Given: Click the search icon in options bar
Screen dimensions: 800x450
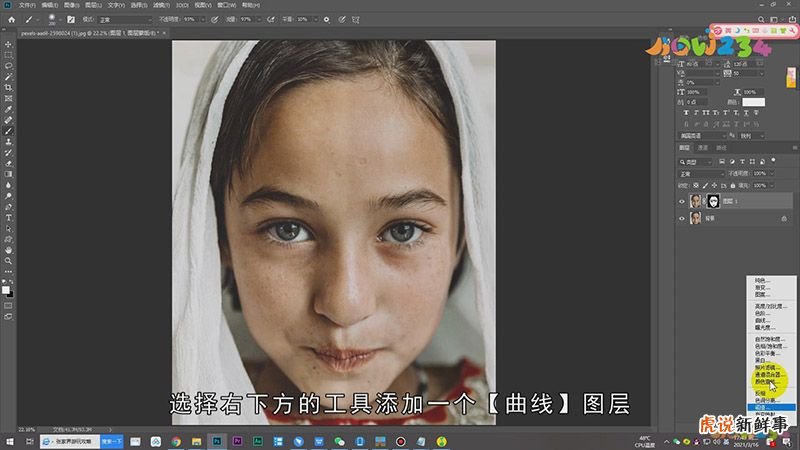Looking at the screenshot, I should 761,19.
